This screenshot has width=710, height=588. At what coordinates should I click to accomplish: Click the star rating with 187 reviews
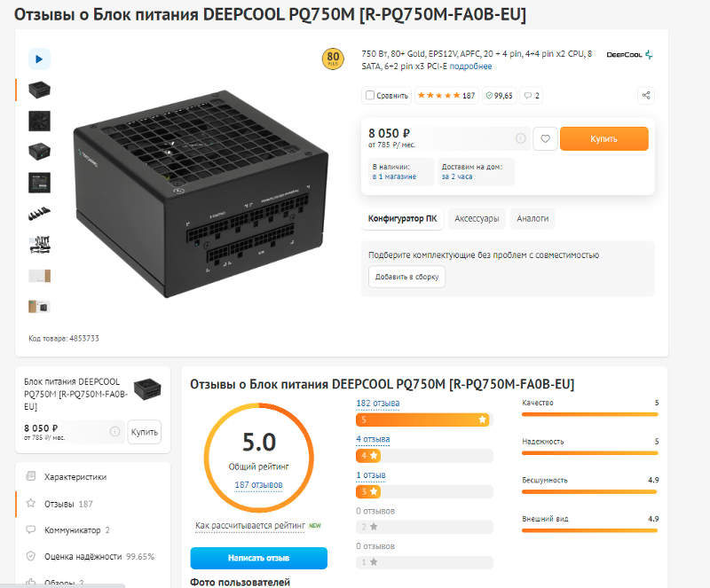coord(446,96)
